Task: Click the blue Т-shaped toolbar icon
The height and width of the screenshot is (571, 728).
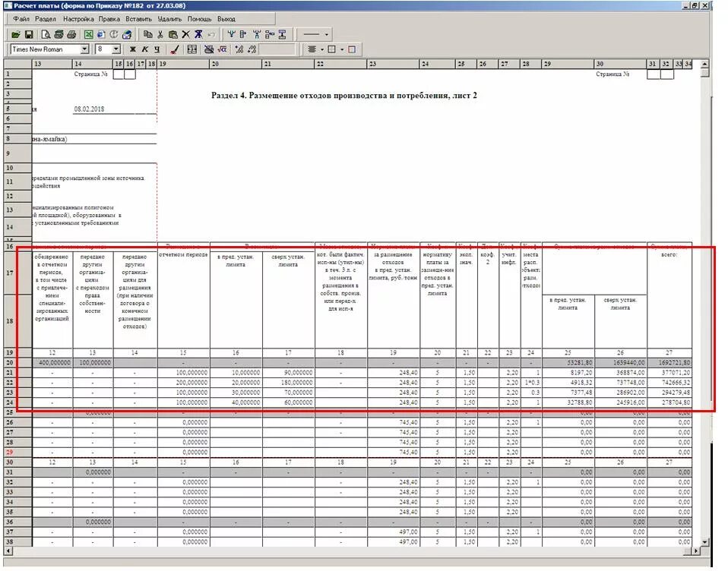Action: click(x=282, y=34)
